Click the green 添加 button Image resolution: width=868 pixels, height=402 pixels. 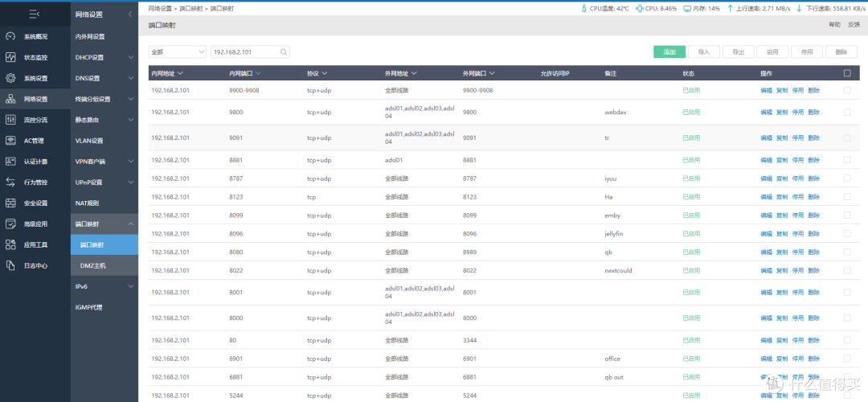(669, 52)
